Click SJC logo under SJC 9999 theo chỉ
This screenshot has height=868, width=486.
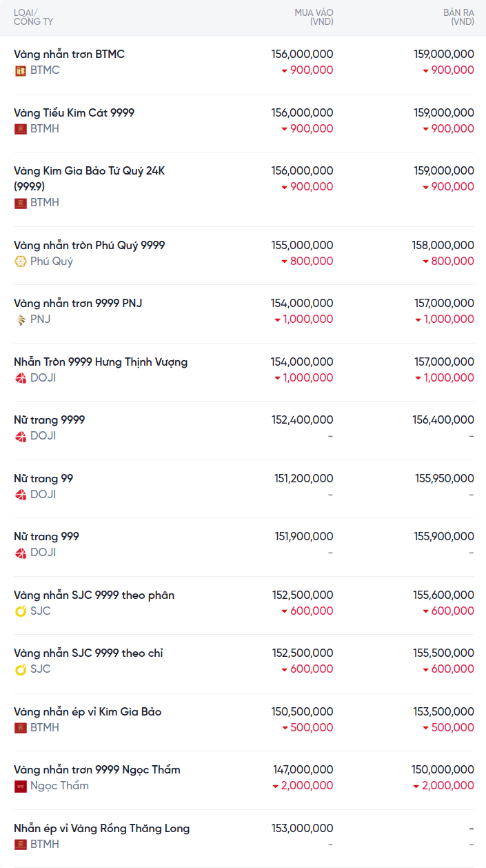coord(21,669)
